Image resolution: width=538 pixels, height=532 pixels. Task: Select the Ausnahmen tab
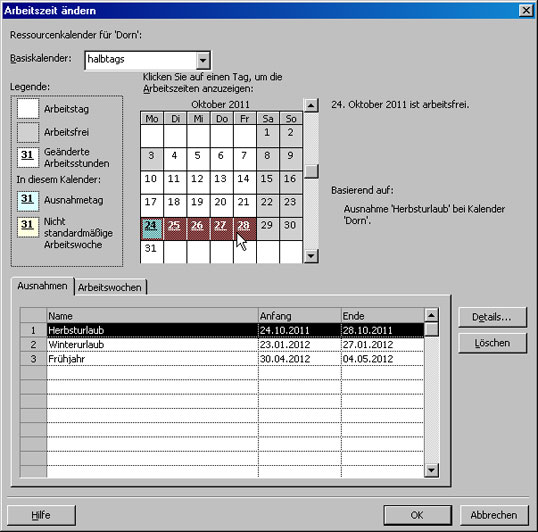[42, 286]
